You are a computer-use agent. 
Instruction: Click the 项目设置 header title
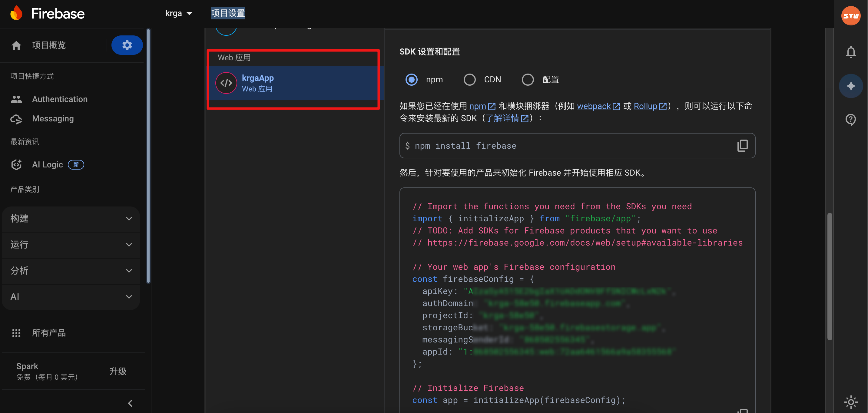[x=228, y=13]
